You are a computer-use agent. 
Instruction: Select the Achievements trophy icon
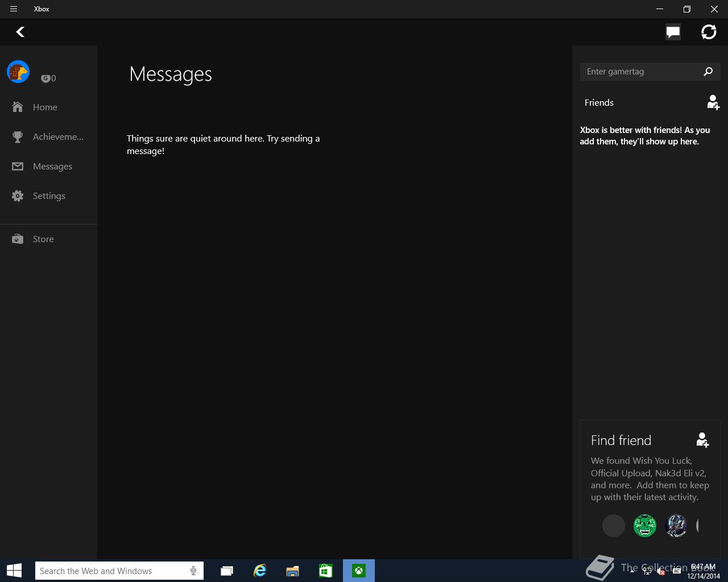point(18,136)
